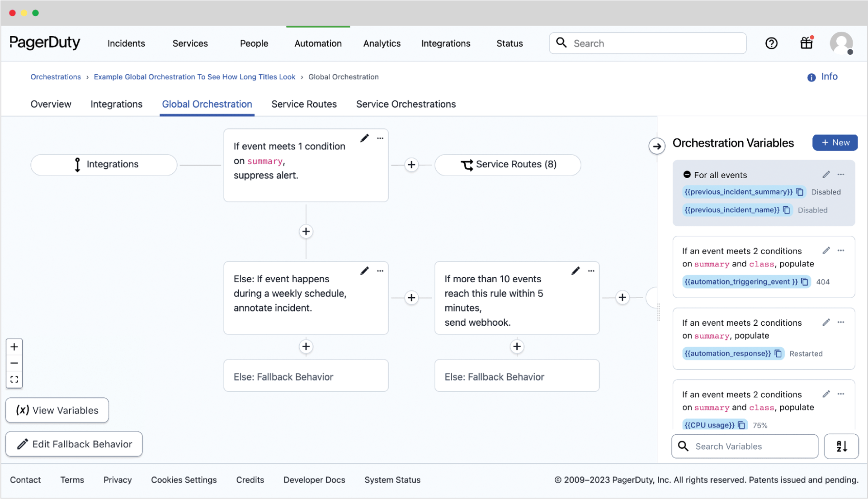Screen dimensions: 868x499
Task: Click fit to screen icon
Action: click(x=14, y=379)
